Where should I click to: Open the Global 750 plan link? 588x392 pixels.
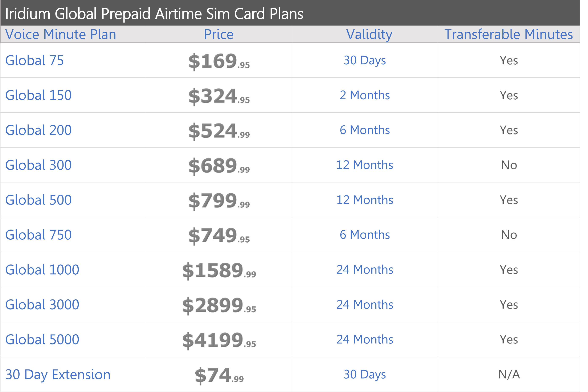pos(38,235)
